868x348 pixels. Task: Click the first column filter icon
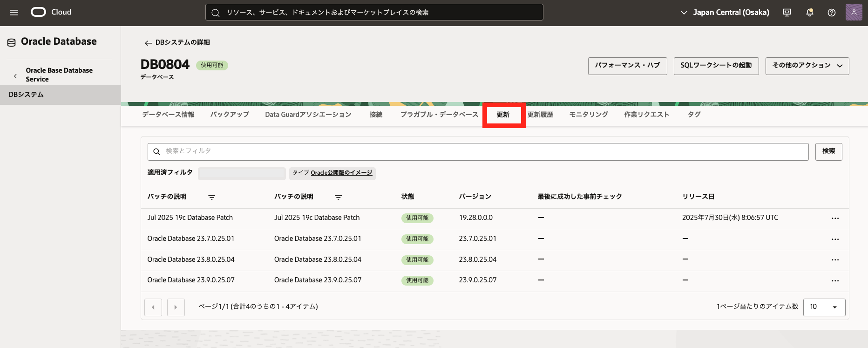211,197
